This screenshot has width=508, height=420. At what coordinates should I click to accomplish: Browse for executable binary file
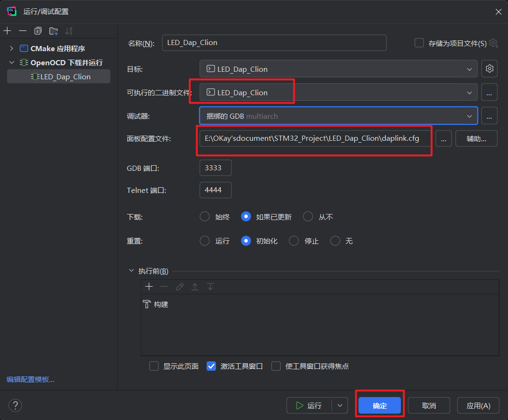(489, 92)
